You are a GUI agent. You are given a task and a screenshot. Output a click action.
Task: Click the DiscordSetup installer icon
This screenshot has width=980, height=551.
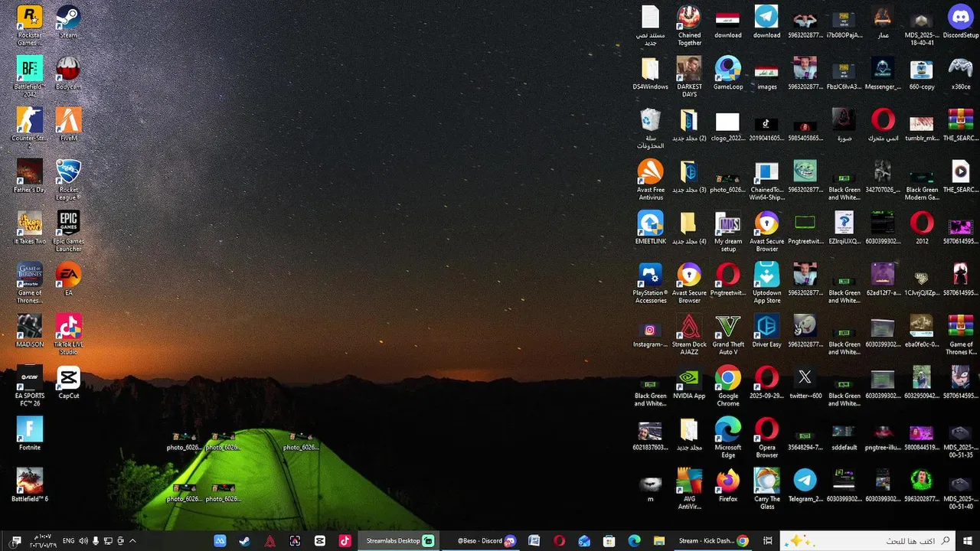960,21
